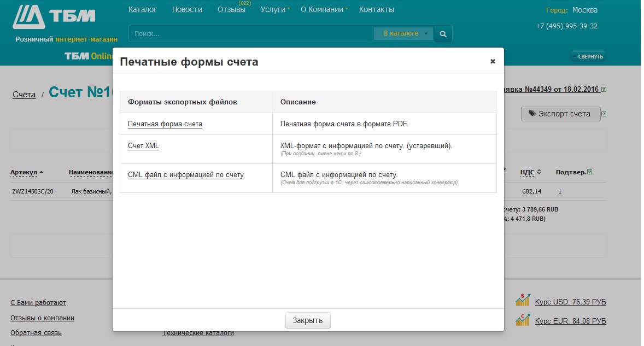Open the 'В каталоге' search scope dropdown
This screenshot has height=346, width=644.
click(403, 34)
